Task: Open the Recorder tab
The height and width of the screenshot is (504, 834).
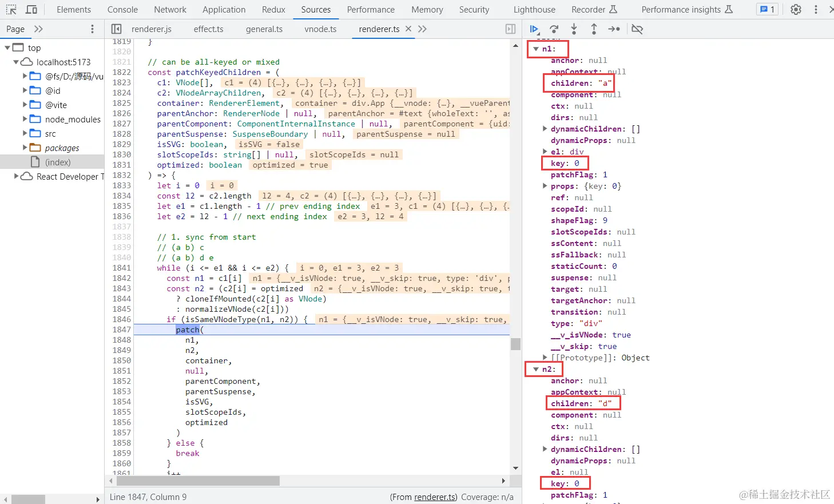Action: 594,10
